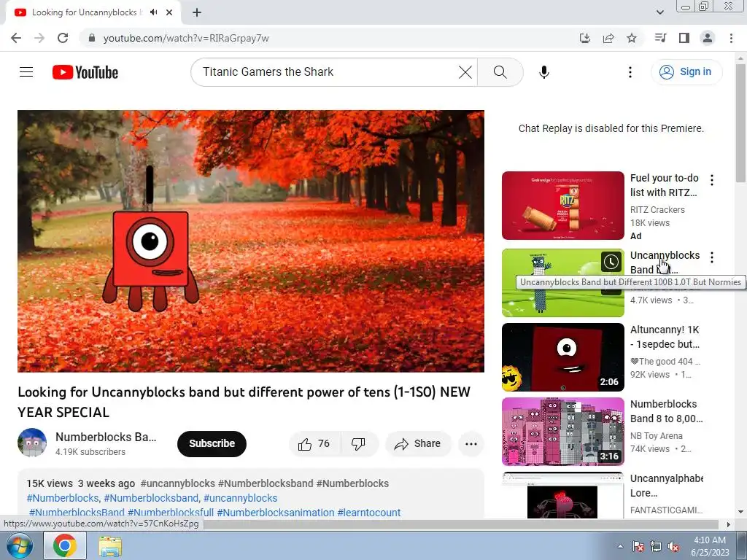Click the #Numberblocksband blue hashtag

pos(151,498)
